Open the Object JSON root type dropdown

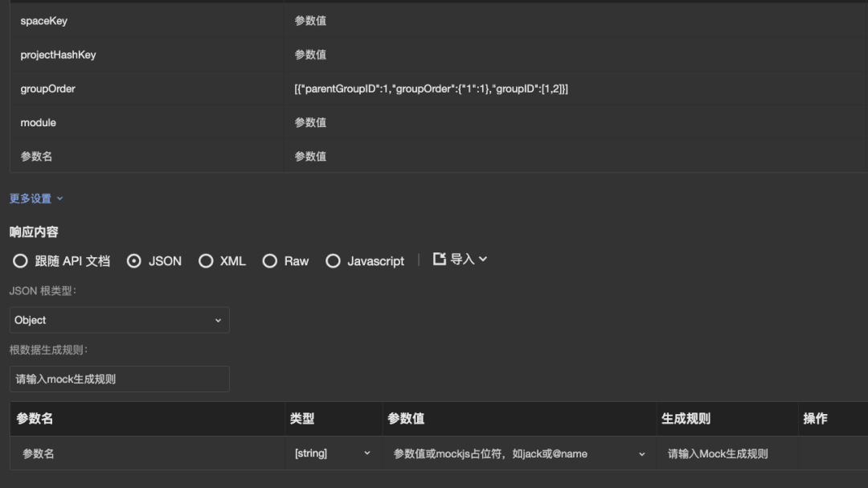(x=120, y=320)
